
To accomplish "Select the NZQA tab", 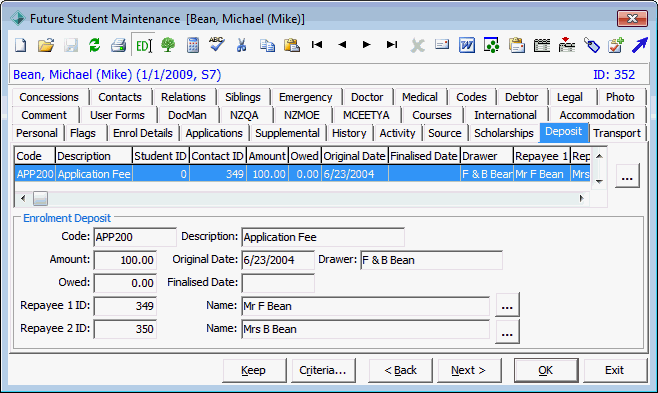I will (244, 115).
